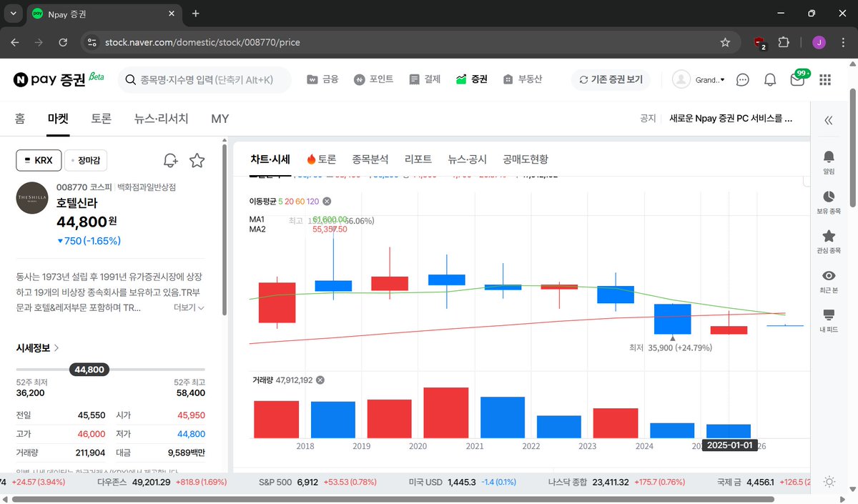Viewport: 858px width, 504px height.
Task: Click the 미국 USD exchange rate ticker
Action: tap(462, 483)
